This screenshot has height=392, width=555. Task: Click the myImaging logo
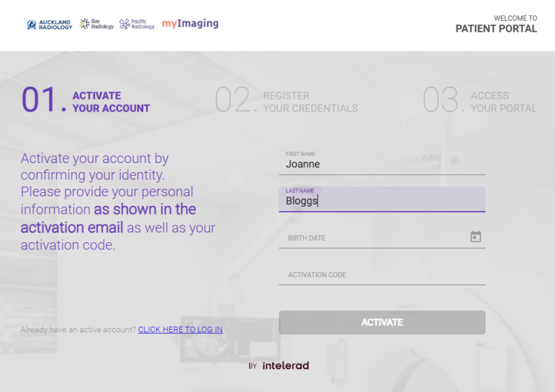coord(190,24)
